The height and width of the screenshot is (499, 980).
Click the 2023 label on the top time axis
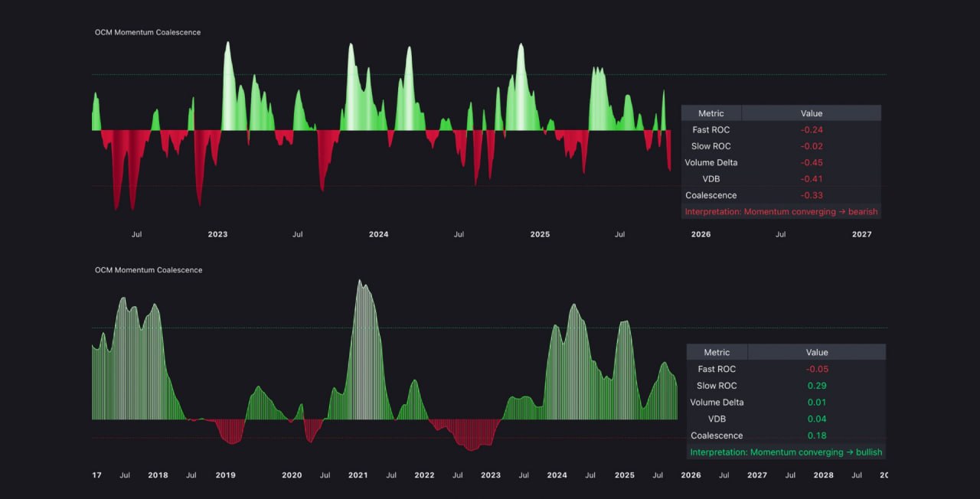tap(217, 234)
